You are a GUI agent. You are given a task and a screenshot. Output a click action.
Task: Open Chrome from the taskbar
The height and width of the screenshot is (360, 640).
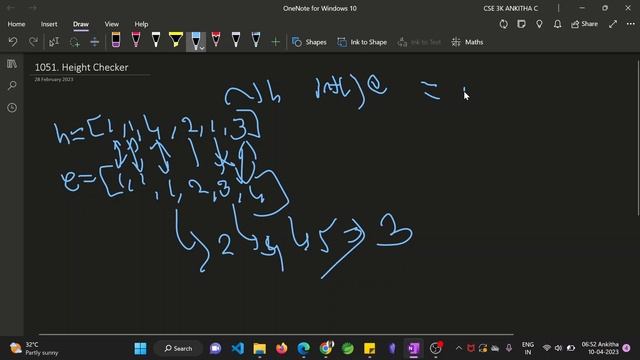326,348
